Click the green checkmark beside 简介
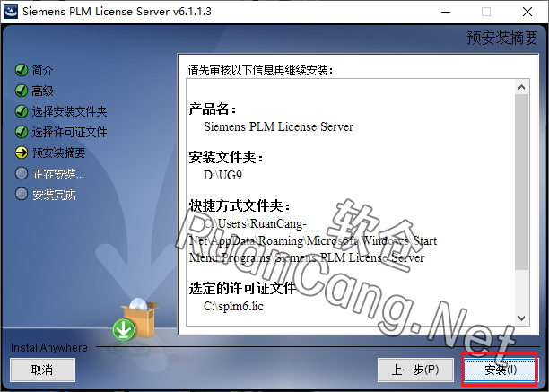This screenshot has width=549, height=392. (22, 70)
